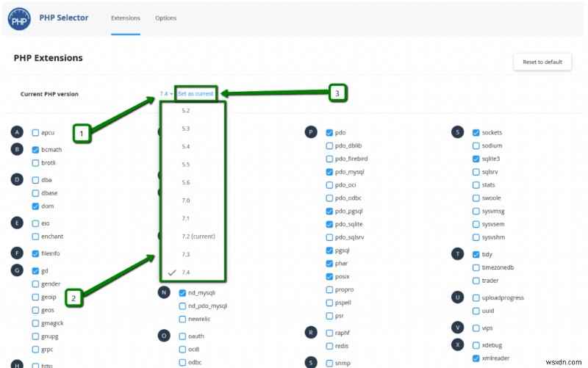Open the Extensions tab
The image size is (588, 368).
(x=125, y=18)
